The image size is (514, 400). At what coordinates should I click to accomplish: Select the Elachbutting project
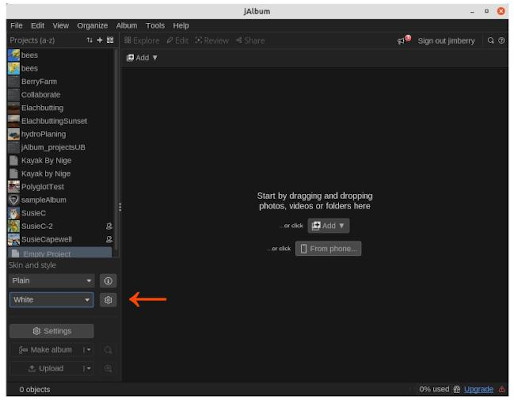60,108
